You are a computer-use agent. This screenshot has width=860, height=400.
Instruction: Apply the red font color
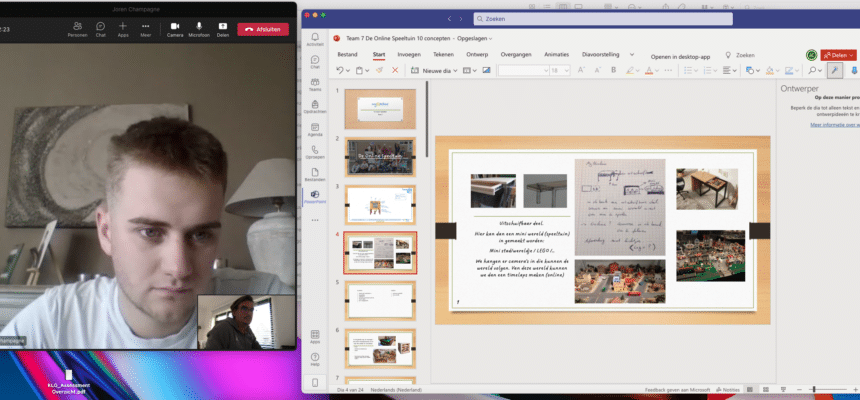649,70
